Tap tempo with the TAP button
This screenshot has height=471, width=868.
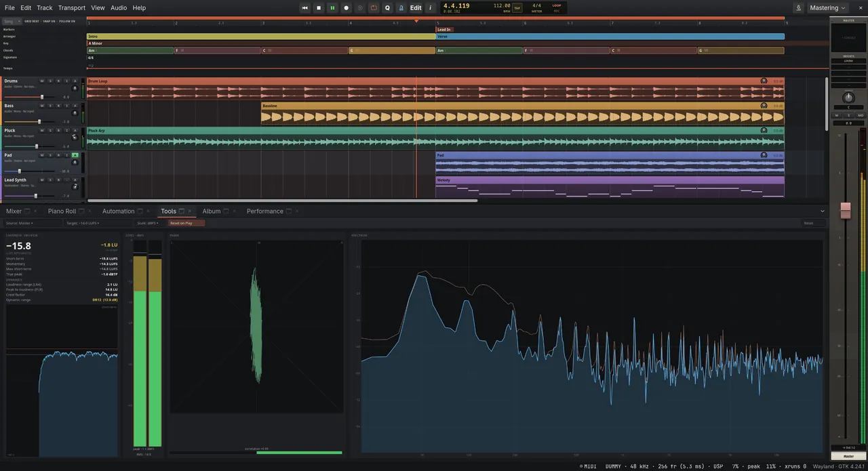point(517,8)
